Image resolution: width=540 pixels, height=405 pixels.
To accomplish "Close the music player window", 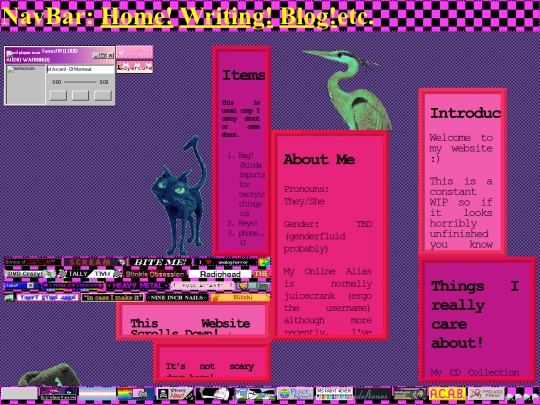I will (x=110, y=55).
